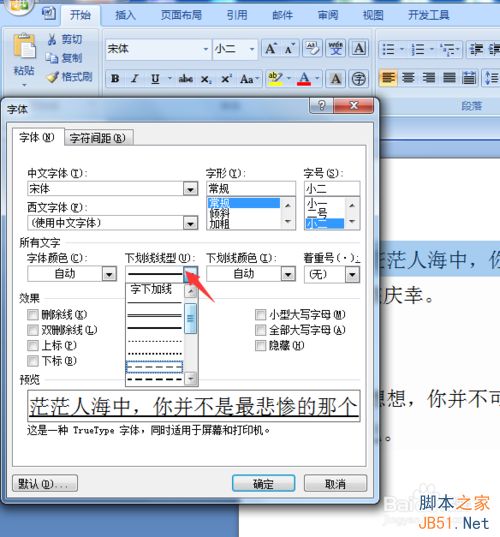The image size is (500, 537).
Task: Open the 着重号 emphasis mark dropdown
Action: pyautogui.click(x=352, y=274)
